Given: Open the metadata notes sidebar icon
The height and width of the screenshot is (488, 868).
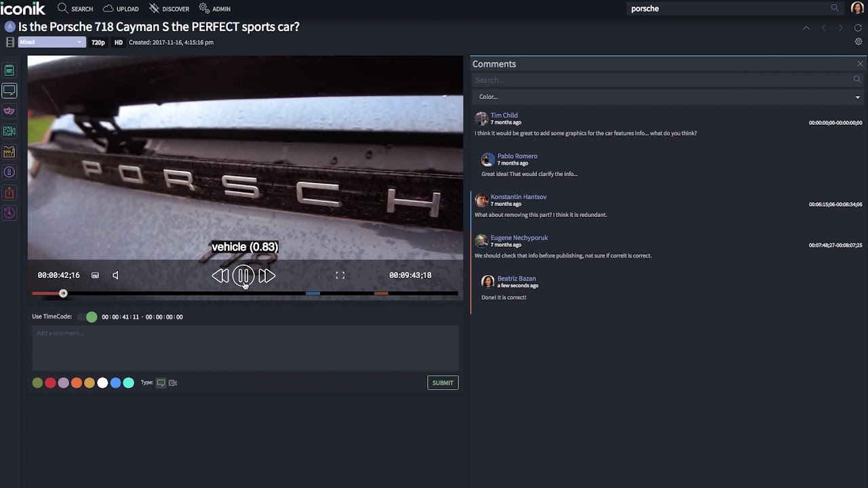Looking at the screenshot, I should click(9, 70).
